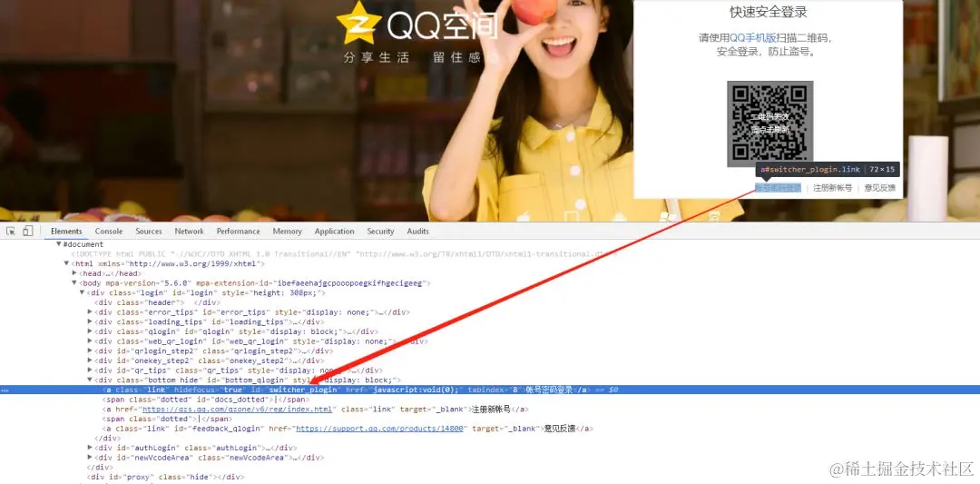Click the 注册新帐号 link in login box
The width and height of the screenshot is (980, 484).
point(832,188)
